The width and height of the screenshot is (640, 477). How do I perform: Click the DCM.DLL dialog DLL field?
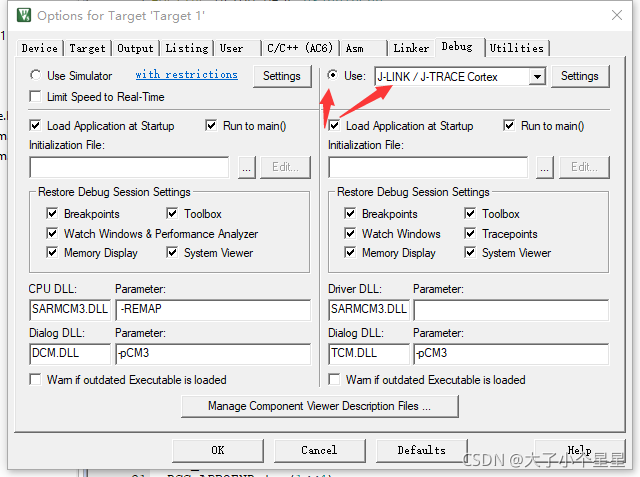click(x=70, y=354)
